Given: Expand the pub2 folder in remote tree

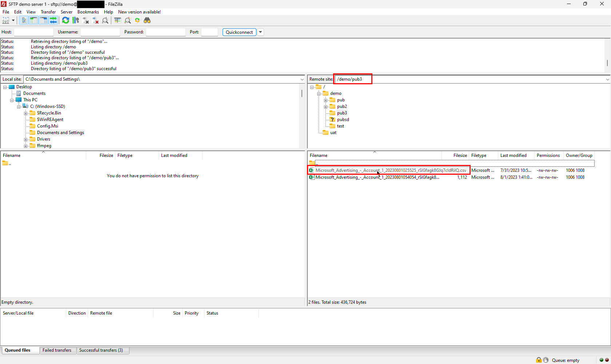Looking at the screenshot, I should 326,107.
